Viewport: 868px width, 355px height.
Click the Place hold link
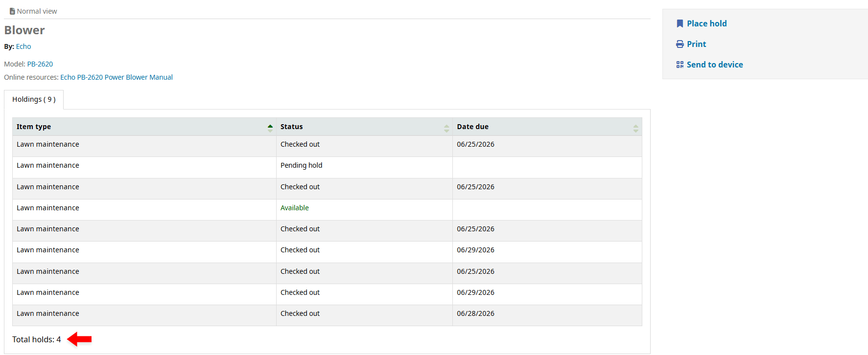coord(706,23)
